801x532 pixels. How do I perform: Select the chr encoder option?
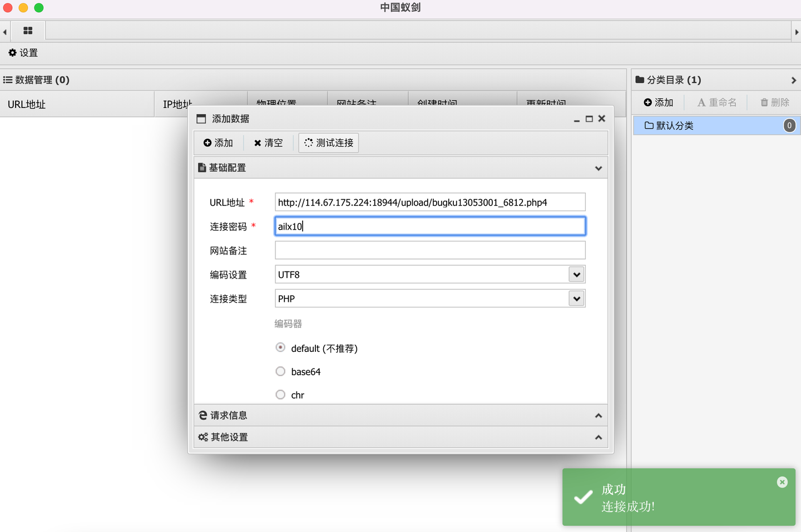tap(280, 394)
